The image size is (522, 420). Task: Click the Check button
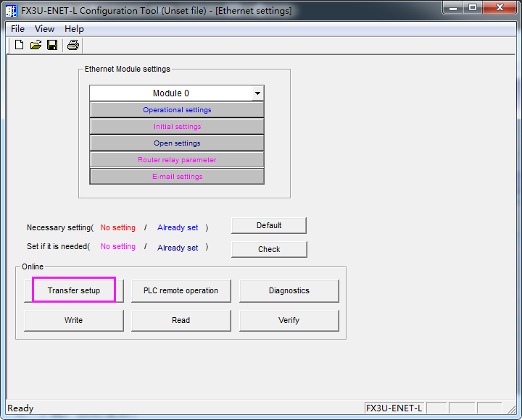pyautogui.click(x=269, y=249)
